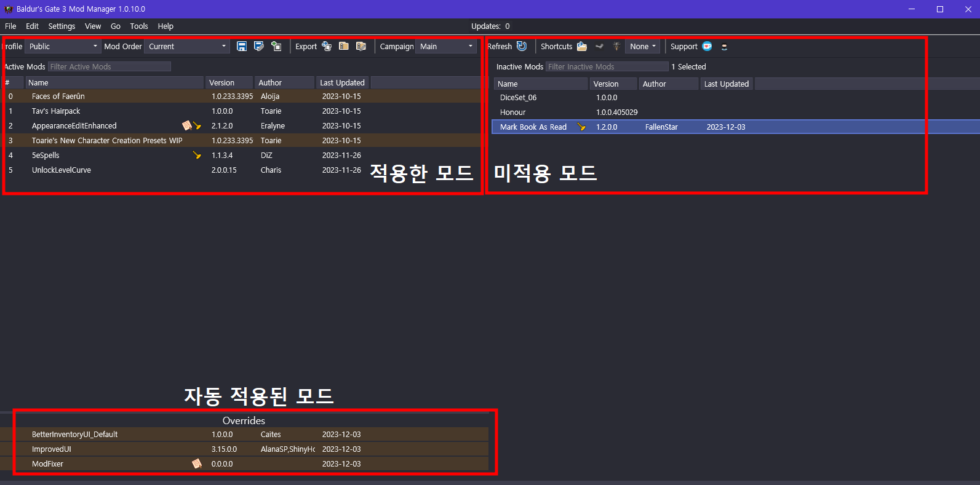Open the File menu
Image resolution: width=980 pixels, height=485 pixels.
coord(10,26)
